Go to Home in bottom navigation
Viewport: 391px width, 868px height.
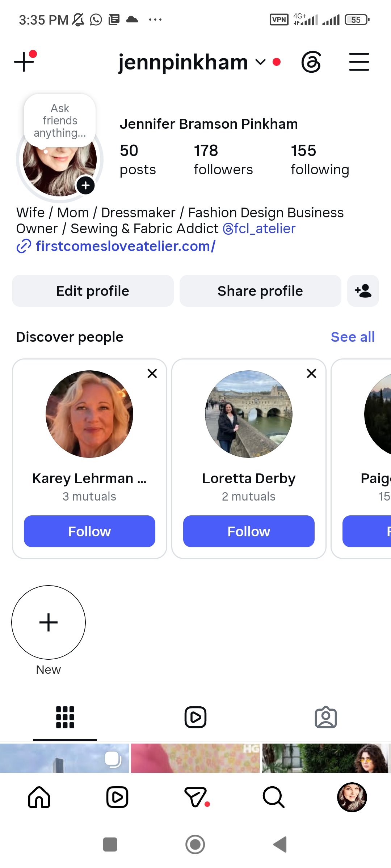(39, 797)
